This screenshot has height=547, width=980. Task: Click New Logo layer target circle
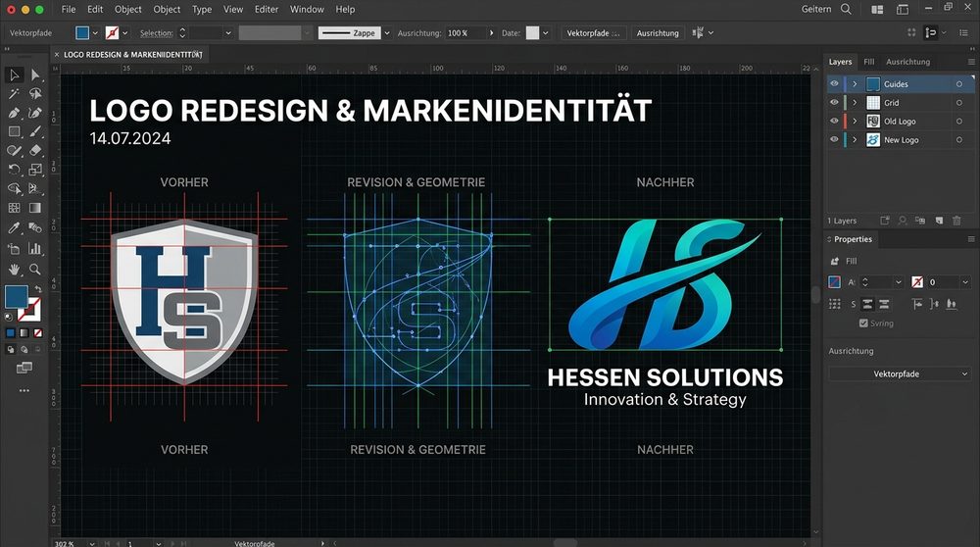[x=959, y=140]
